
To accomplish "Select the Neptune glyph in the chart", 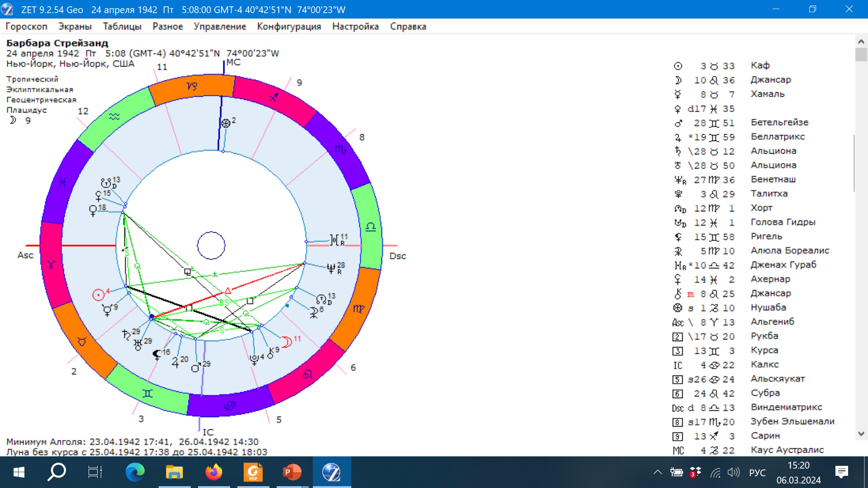I will 331,268.
